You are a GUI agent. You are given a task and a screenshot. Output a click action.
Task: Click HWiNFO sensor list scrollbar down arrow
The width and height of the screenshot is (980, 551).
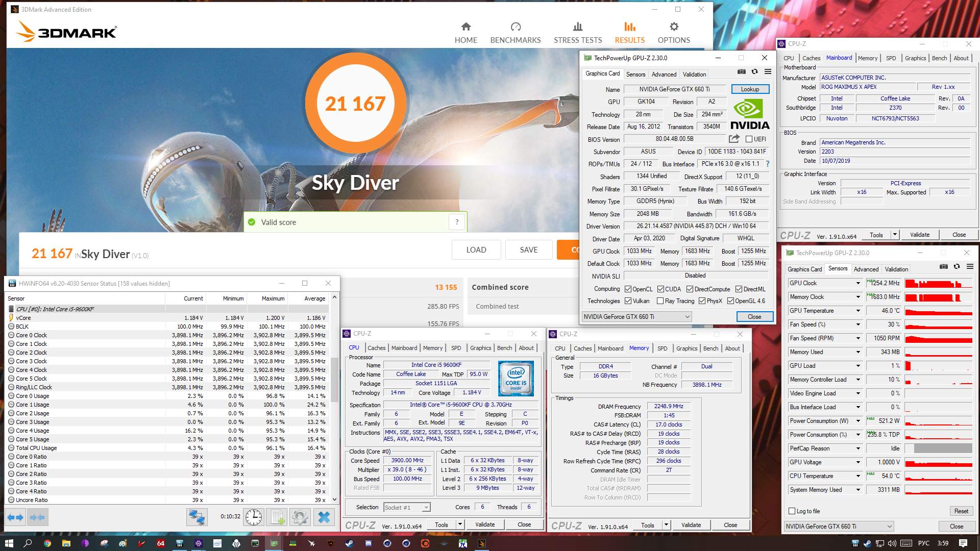[x=334, y=500]
